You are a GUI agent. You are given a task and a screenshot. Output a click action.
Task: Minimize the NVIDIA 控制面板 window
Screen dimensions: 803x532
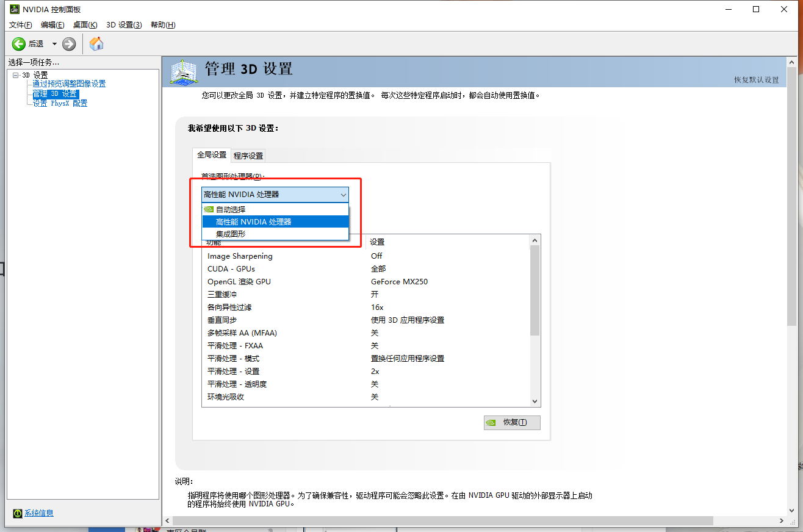[x=728, y=9]
